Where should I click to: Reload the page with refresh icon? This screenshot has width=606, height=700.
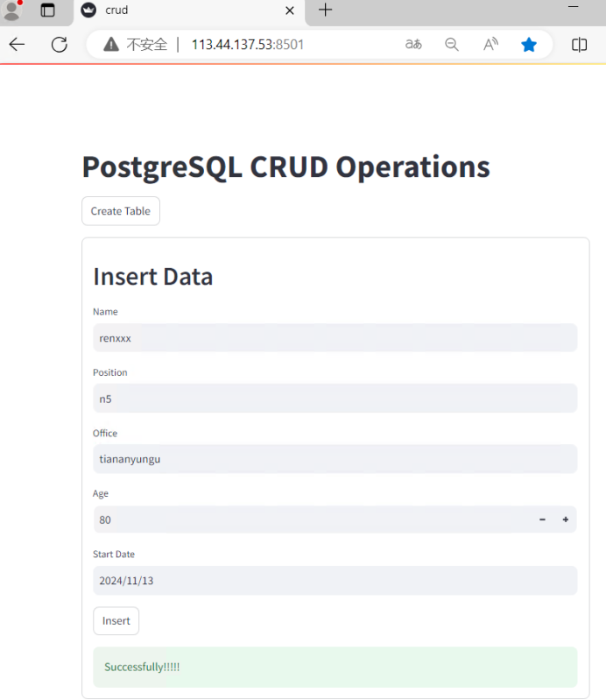[x=60, y=45]
